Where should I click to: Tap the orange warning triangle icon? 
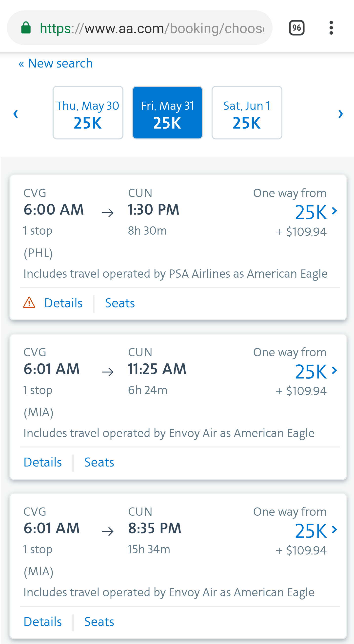point(29,303)
